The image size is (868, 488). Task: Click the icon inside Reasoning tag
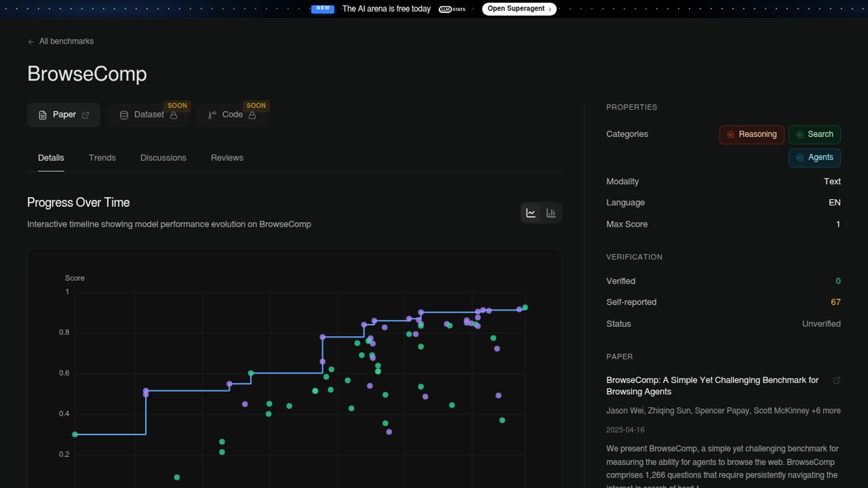coord(731,135)
